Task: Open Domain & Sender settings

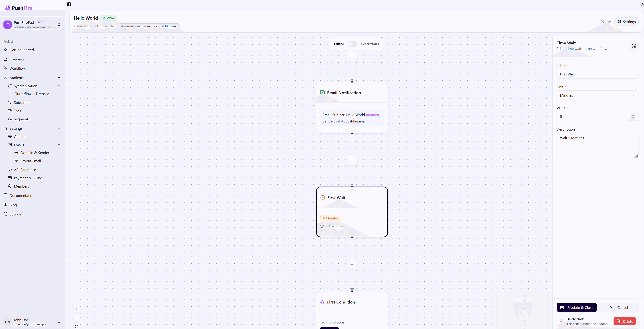Action: click(x=35, y=152)
